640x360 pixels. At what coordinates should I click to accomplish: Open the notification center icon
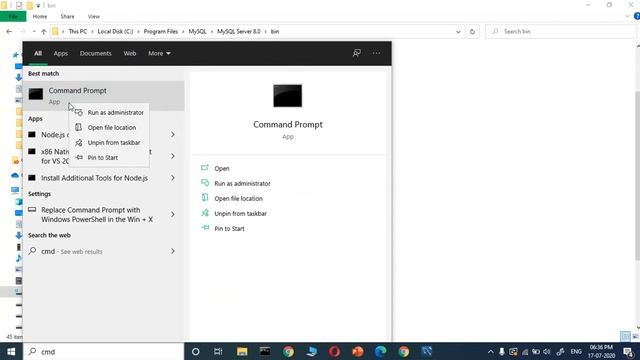click(x=629, y=351)
